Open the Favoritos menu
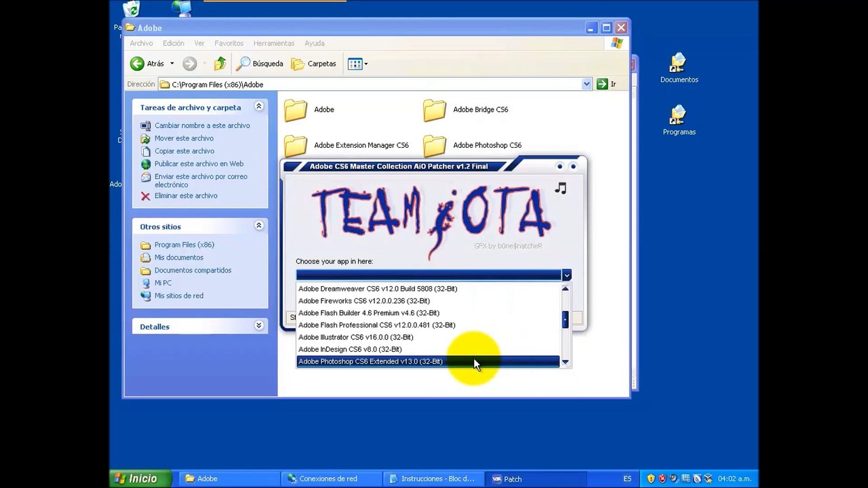Viewport: 868px width, 488px height. click(229, 43)
